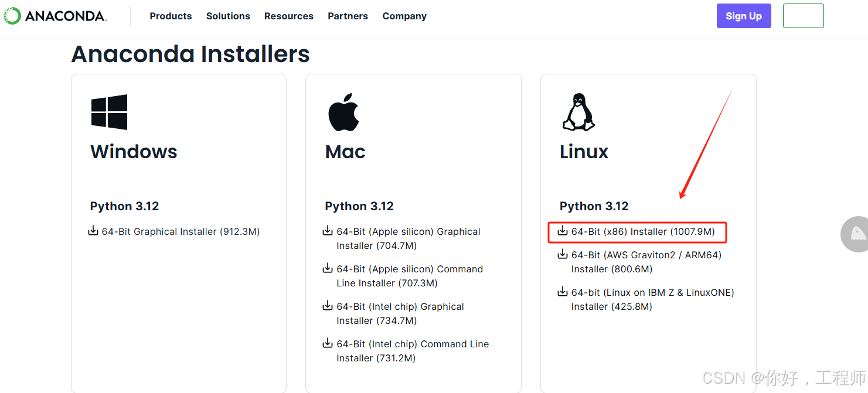Click download icon for IBM Z LinuxONE Installer
This screenshot has height=393, width=868.
(x=563, y=292)
